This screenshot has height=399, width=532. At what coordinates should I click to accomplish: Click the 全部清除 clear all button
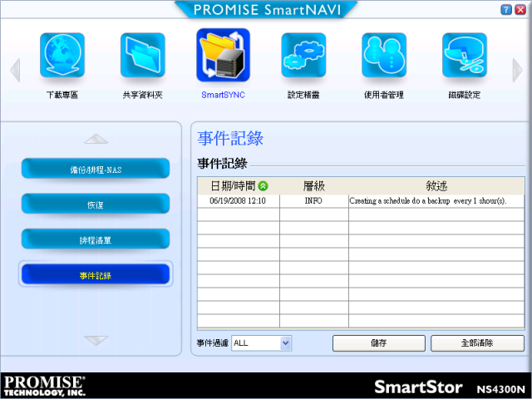pos(477,343)
